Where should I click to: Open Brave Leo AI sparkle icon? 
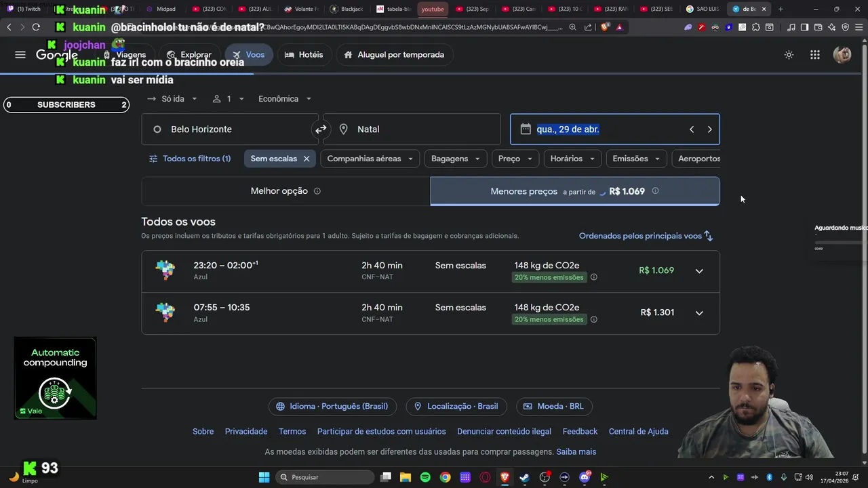click(831, 27)
